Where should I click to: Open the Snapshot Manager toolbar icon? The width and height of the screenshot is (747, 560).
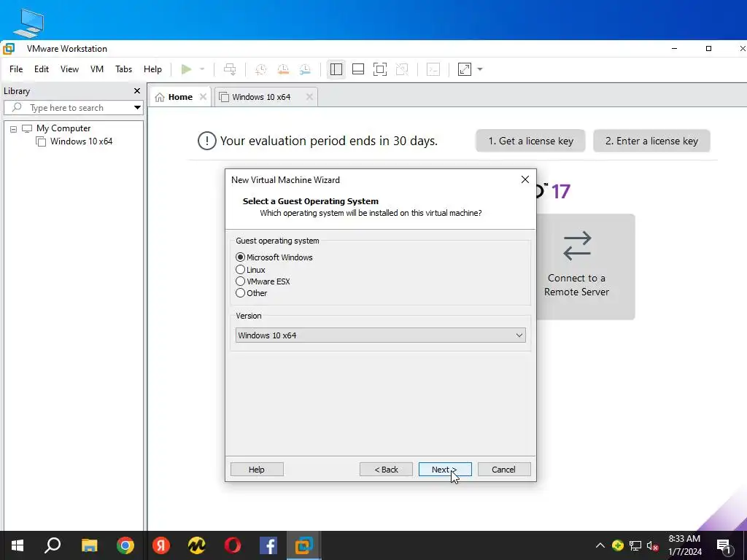click(305, 69)
